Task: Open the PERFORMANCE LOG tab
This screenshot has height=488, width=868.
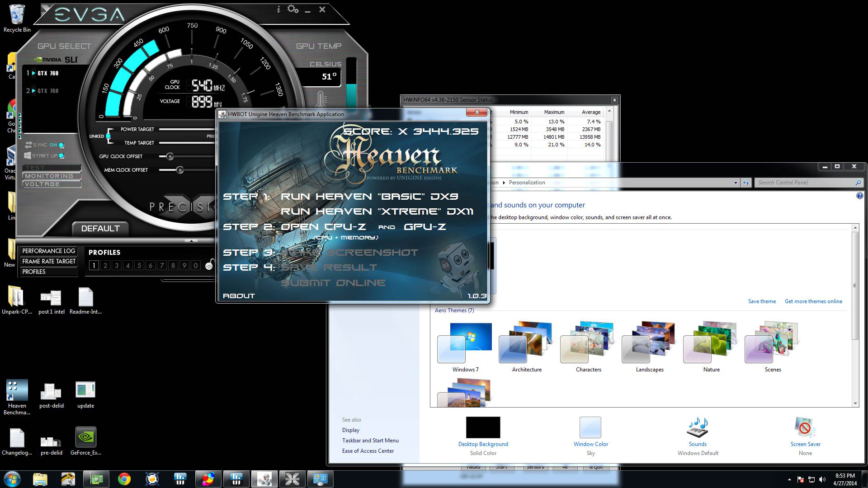Action: click(x=48, y=251)
